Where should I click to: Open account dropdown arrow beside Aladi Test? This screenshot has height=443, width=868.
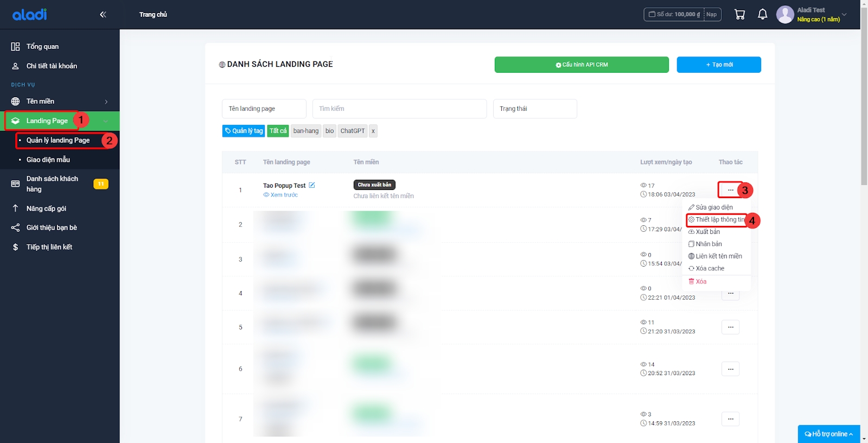(844, 15)
